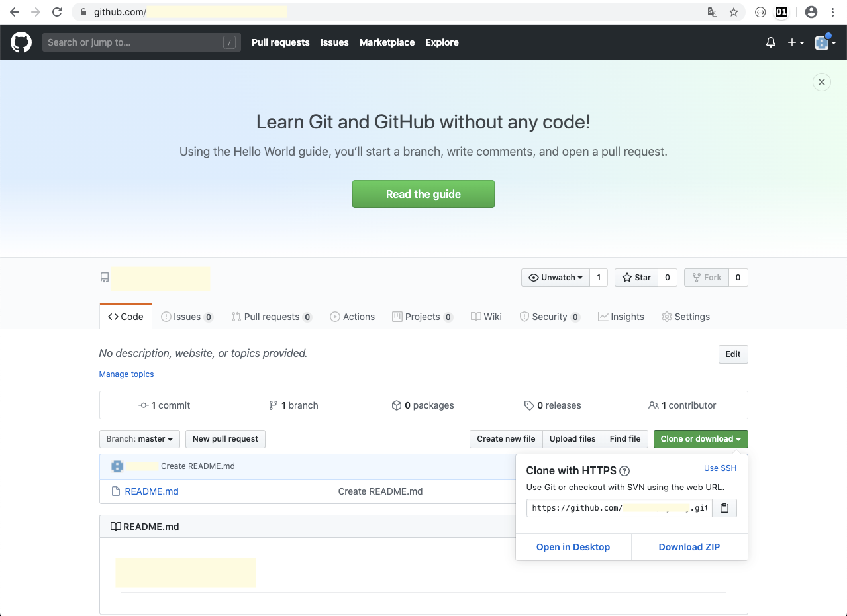This screenshot has width=847, height=616.
Task: Switch to the Wiki tab
Action: click(486, 317)
